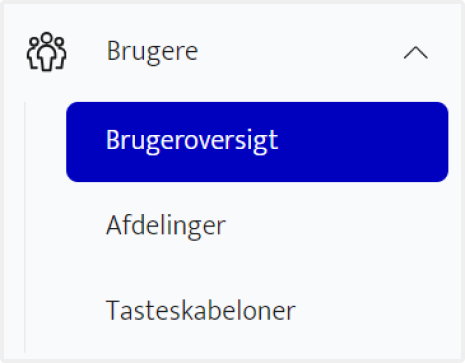Hide the Brugere submenu using the arrow
Viewport: 465px width, 363px height.
click(x=416, y=53)
